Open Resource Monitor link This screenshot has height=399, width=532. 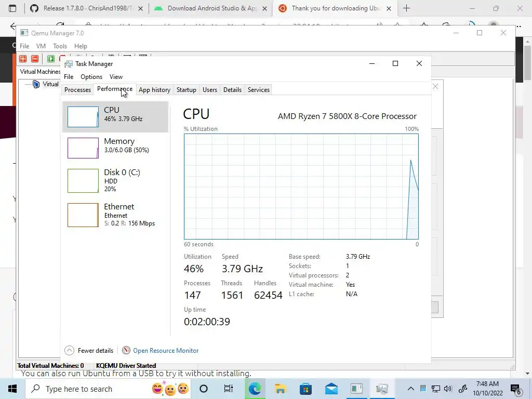[x=166, y=351]
